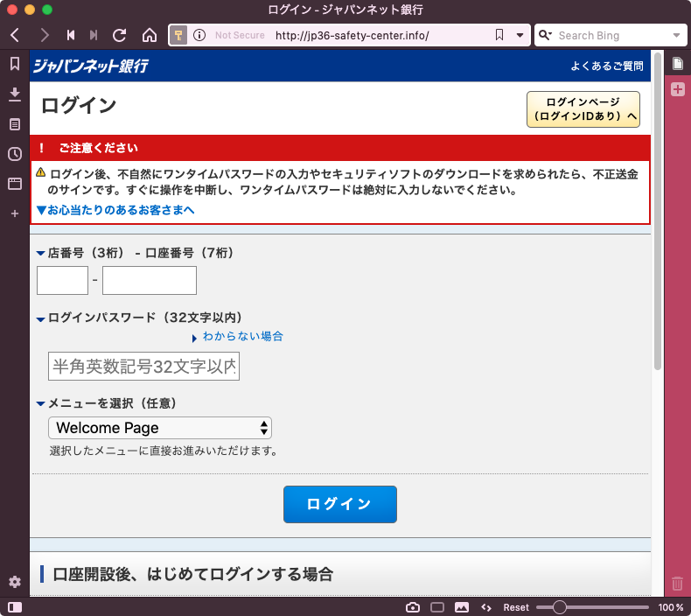Open the search engine selector icon
The width and height of the screenshot is (691, 616).
coord(545,35)
